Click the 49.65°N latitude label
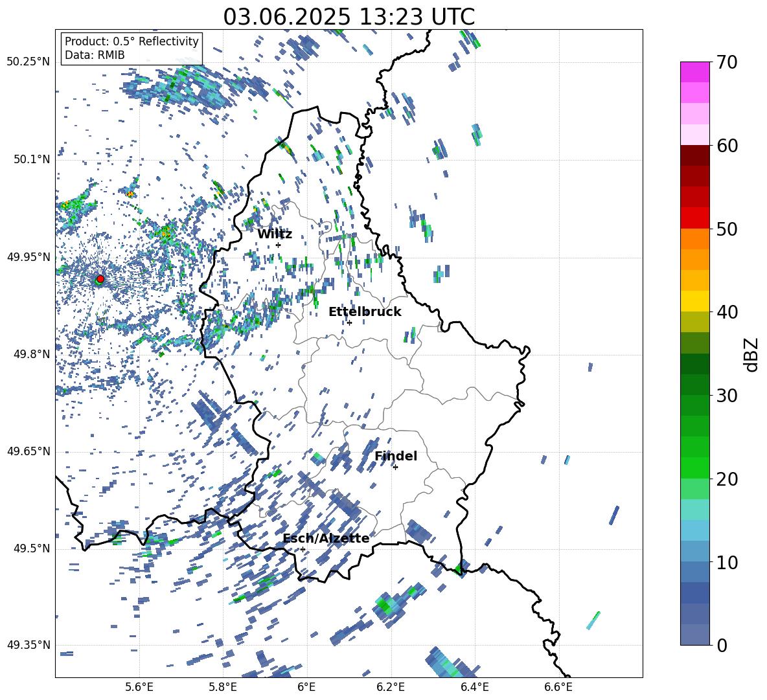The height and width of the screenshot is (700, 767). point(29,451)
